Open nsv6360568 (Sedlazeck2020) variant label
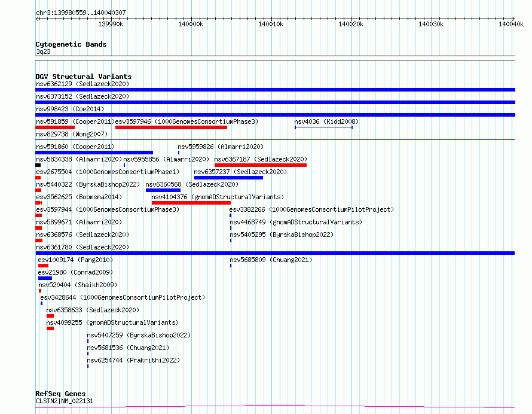Screen dimensions: 532x414 coord(192,184)
